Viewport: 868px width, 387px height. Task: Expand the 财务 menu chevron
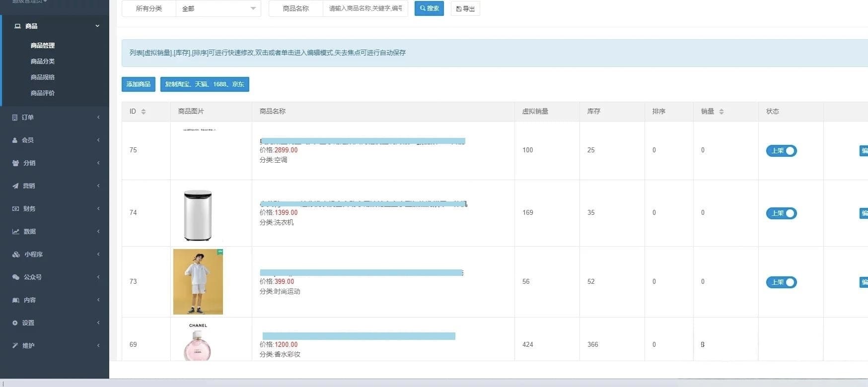[x=98, y=209]
